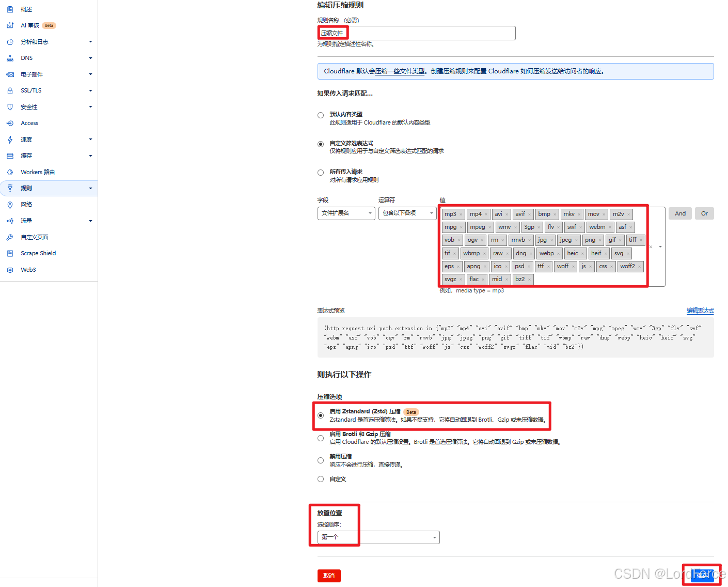Viewport: 728px width, 587px height.
Task: Click the 概述 overview icon in sidebar
Action: coord(10,9)
